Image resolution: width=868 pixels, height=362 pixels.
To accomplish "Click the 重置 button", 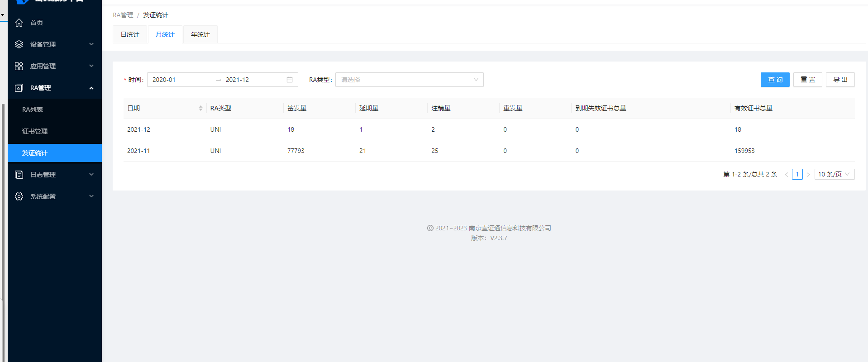I will point(808,80).
